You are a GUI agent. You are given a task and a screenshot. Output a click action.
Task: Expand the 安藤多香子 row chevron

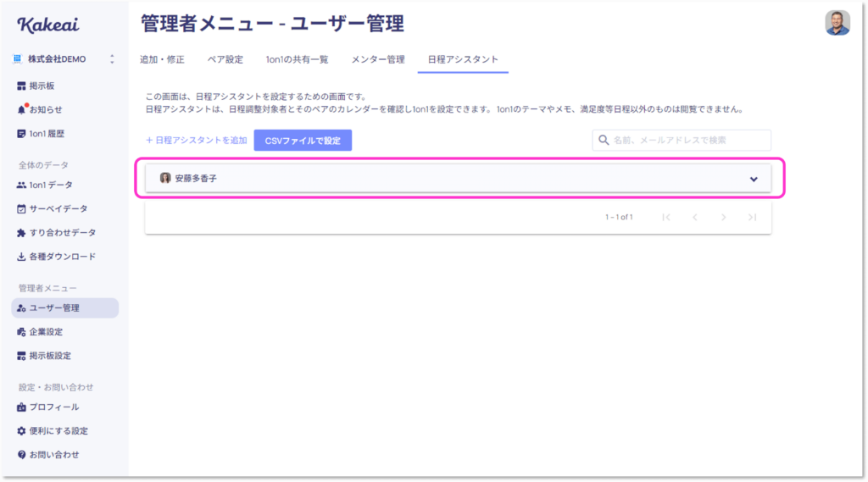point(754,179)
